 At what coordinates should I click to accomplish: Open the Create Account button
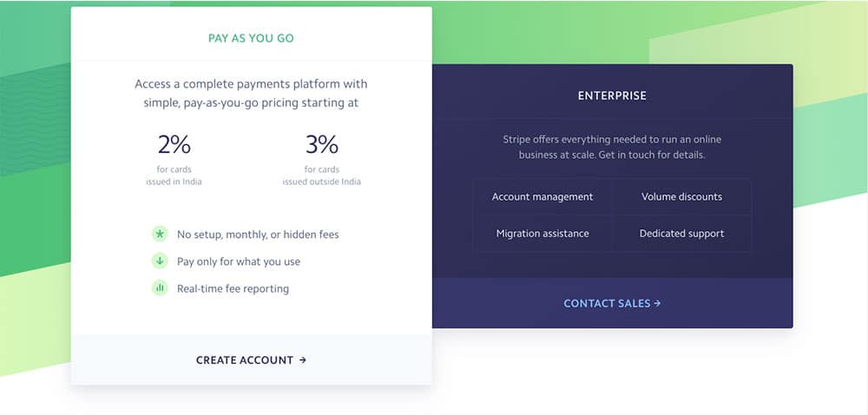252,360
